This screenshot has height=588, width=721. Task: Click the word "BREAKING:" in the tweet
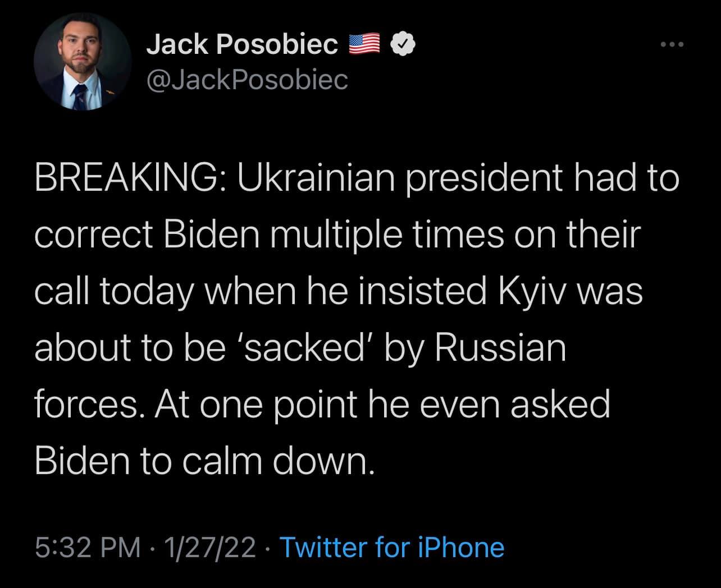pyautogui.click(x=127, y=179)
